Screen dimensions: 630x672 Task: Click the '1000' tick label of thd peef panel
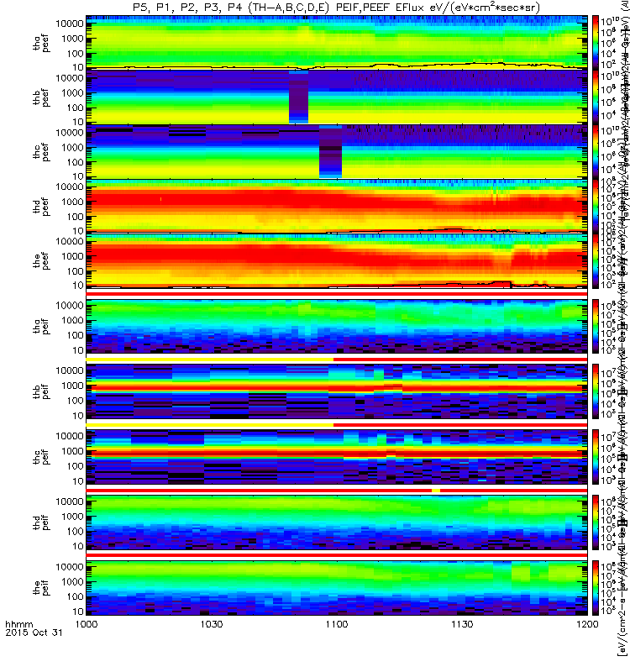coord(72,202)
